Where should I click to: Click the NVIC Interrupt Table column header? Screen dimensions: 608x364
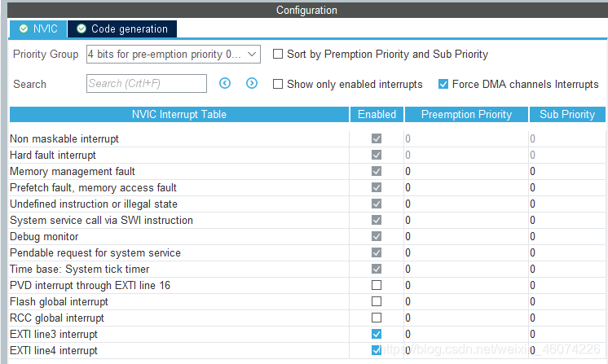pos(179,115)
